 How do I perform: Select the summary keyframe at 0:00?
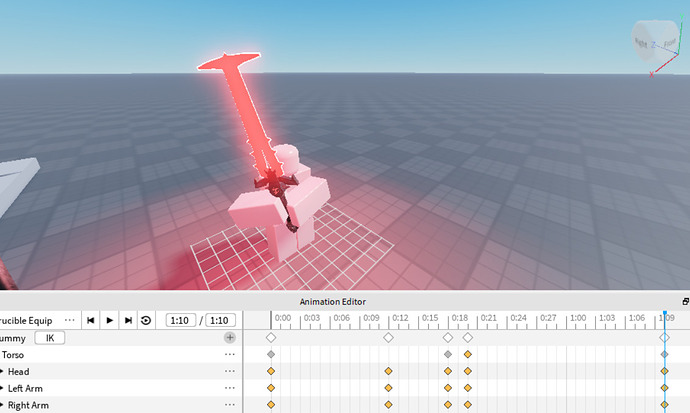(x=271, y=338)
